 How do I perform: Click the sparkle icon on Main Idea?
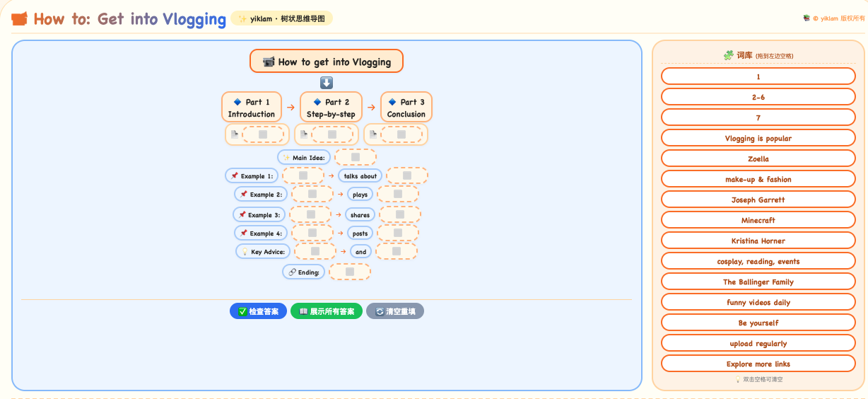286,158
